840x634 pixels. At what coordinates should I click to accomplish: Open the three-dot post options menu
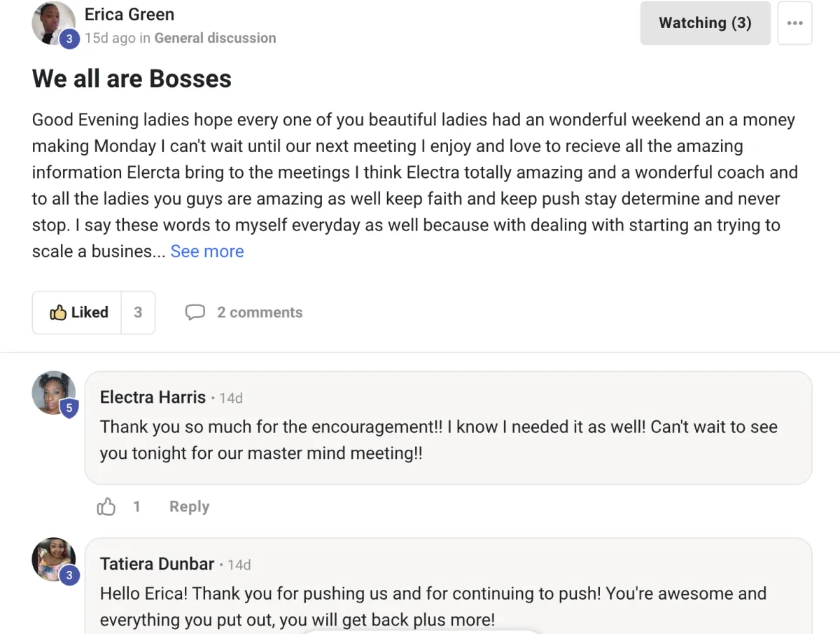(x=794, y=23)
